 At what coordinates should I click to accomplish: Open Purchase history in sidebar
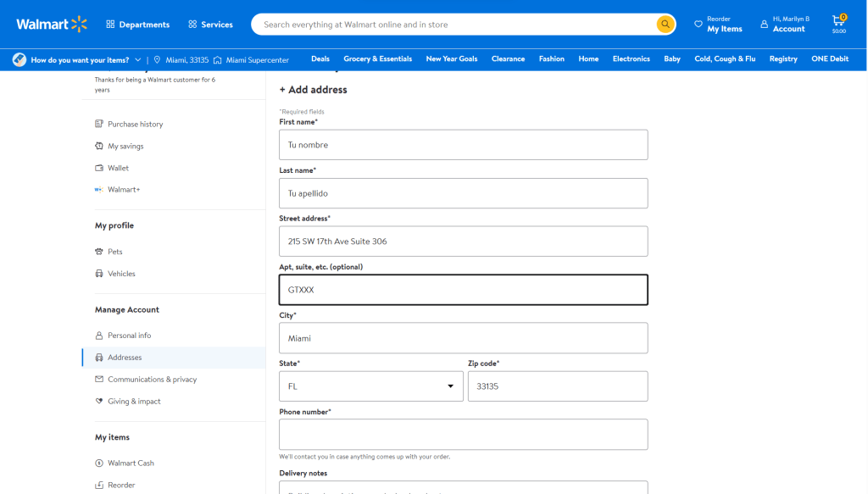[135, 124]
